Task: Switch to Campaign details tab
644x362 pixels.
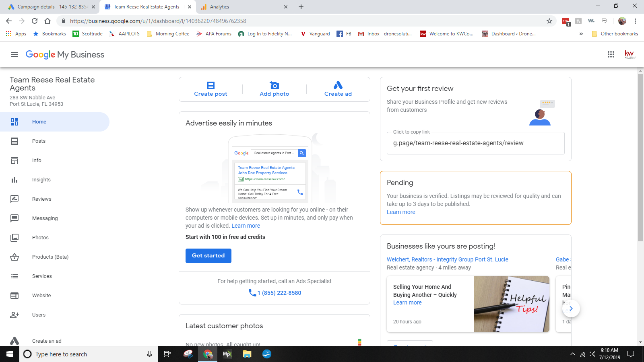Action: [52, 7]
